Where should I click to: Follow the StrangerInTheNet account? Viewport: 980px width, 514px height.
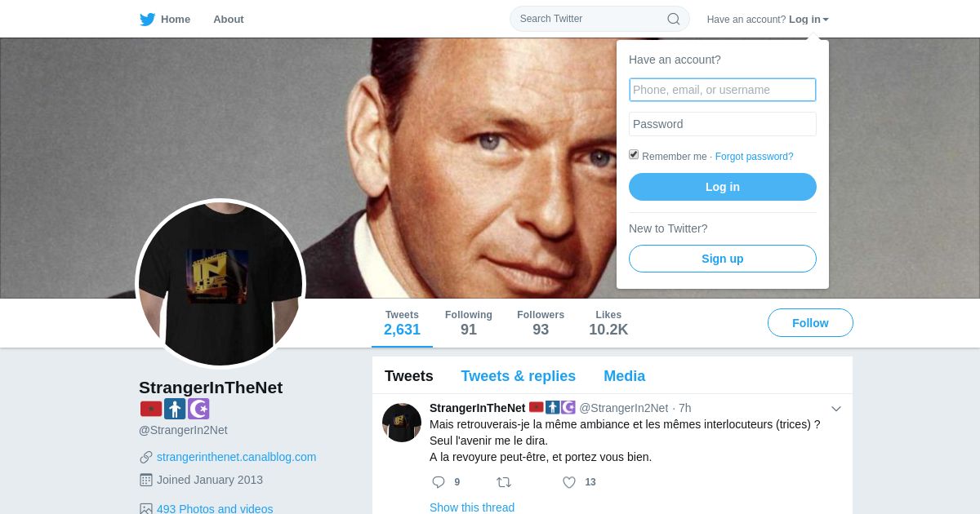pyautogui.click(x=810, y=323)
